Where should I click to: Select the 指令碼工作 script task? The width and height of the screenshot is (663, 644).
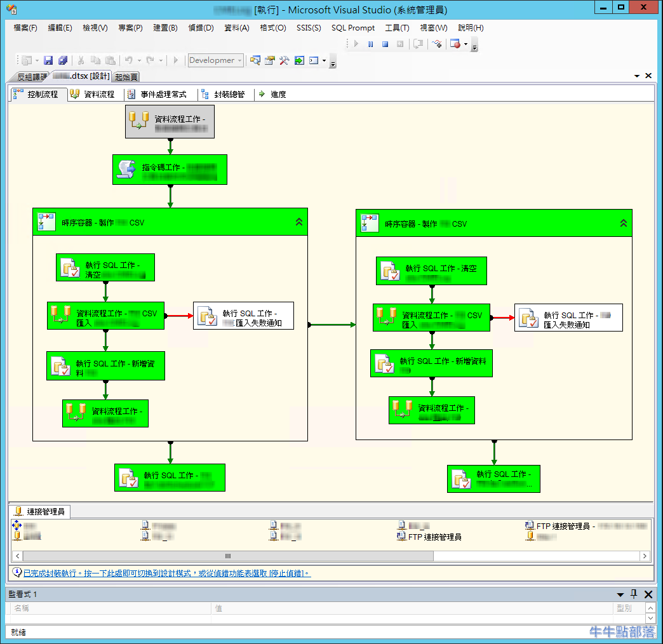pos(170,170)
